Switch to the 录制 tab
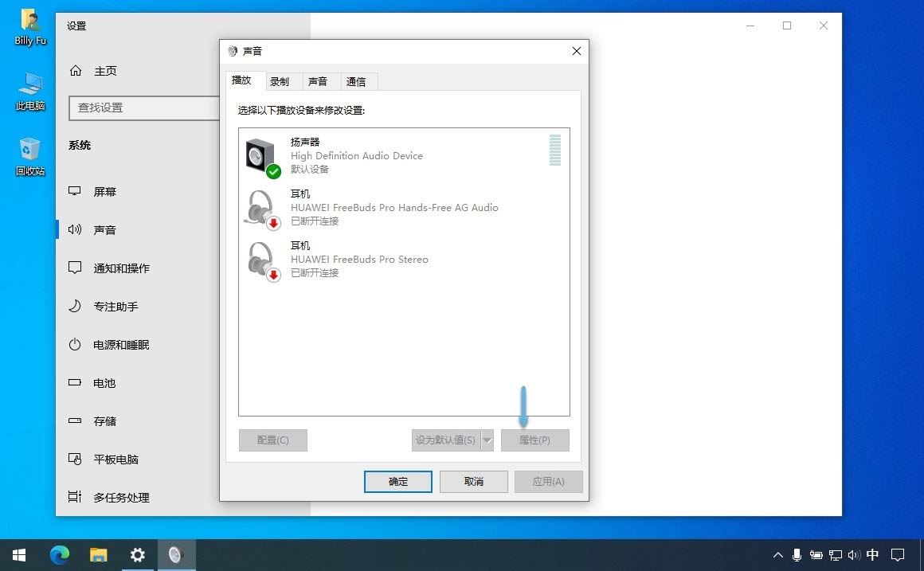This screenshot has height=571, width=924. tap(281, 80)
